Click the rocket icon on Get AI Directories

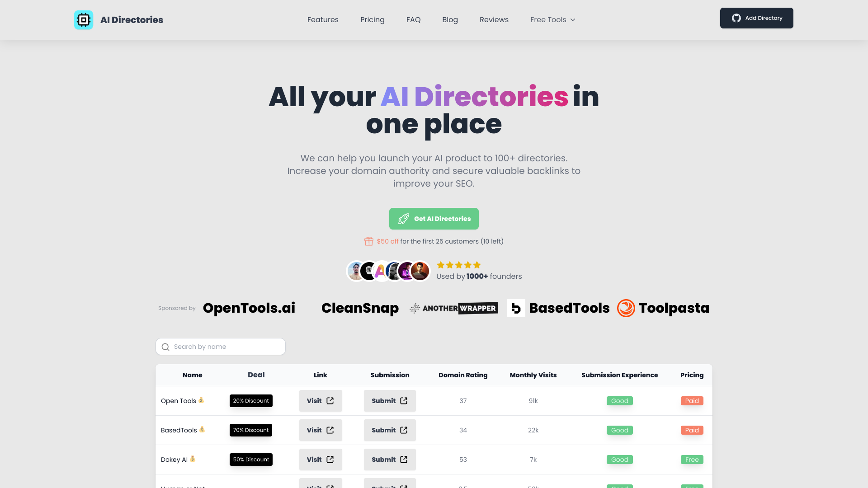(x=403, y=218)
